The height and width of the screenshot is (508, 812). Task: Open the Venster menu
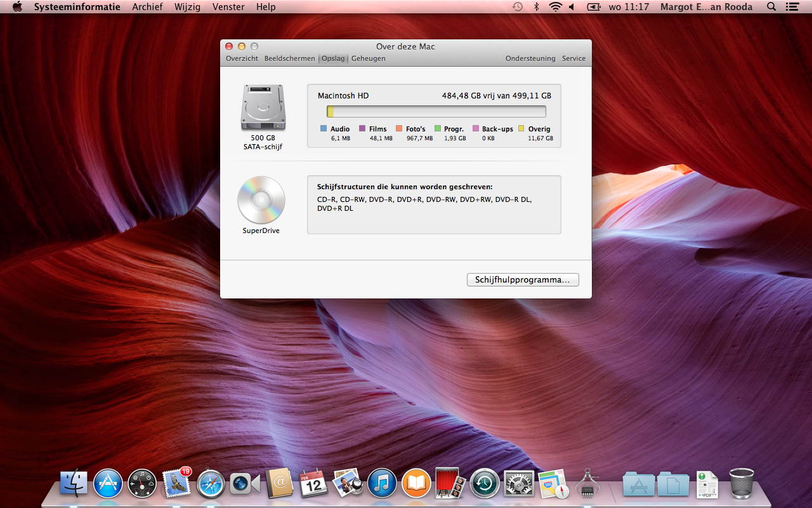coord(228,7)
